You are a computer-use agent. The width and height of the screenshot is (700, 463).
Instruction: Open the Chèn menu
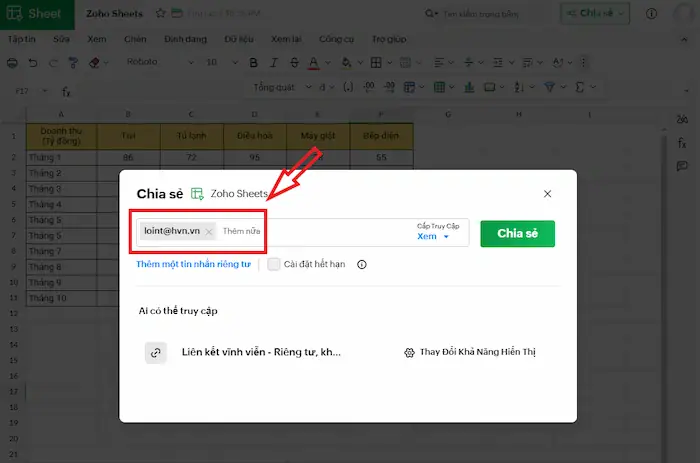(135, 39)
